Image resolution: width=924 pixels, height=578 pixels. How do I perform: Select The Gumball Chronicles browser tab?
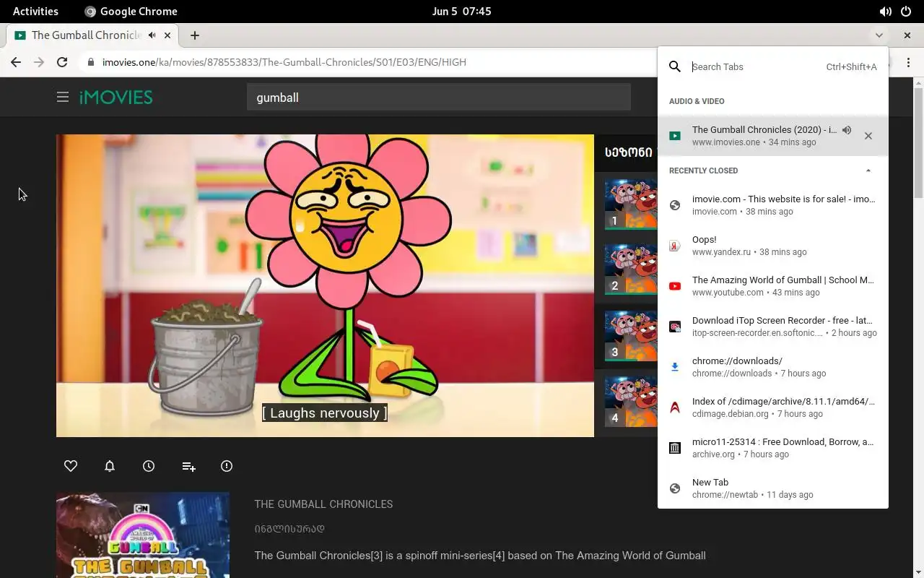tap(92, 35)
